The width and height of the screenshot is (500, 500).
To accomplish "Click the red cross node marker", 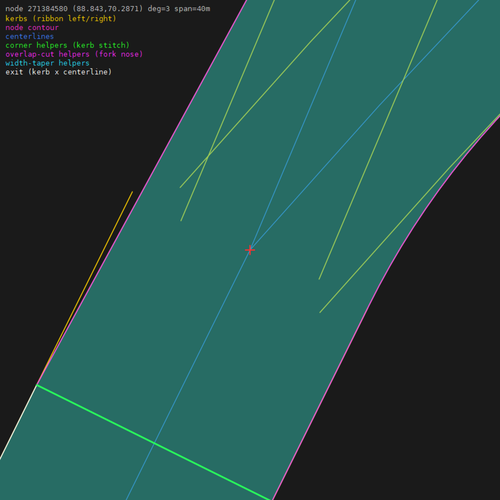I will (x=250, y=250).
